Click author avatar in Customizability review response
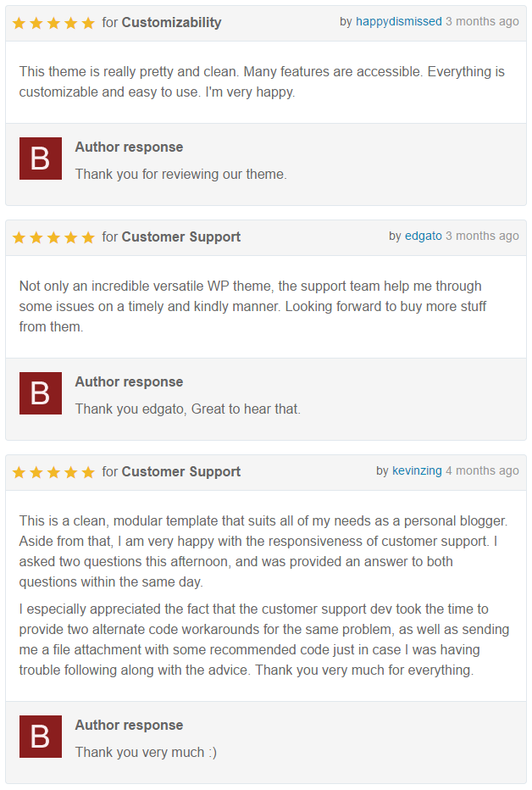The width and height of the screenshot is (532, 790). (41, 159)
